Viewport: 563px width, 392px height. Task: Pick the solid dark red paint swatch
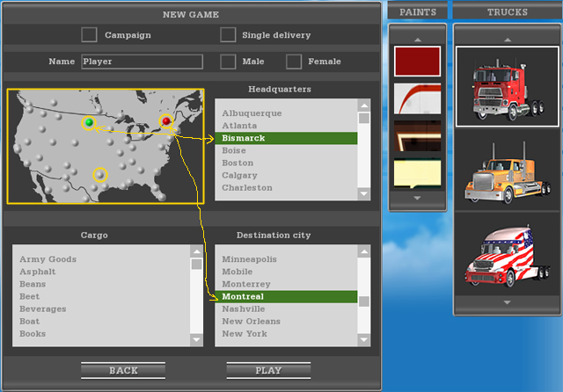point(417,61)
